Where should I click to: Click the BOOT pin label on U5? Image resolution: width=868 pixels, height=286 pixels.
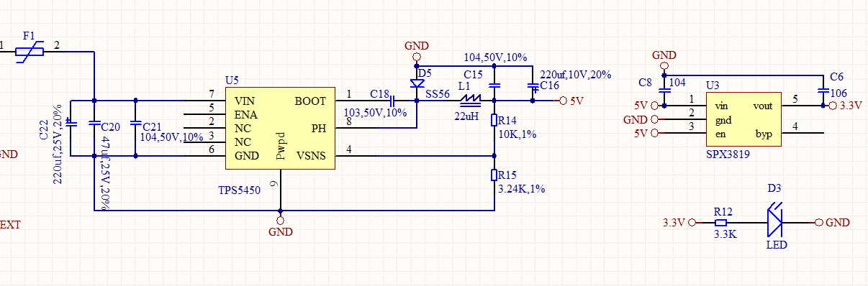[x=310, y=101]
